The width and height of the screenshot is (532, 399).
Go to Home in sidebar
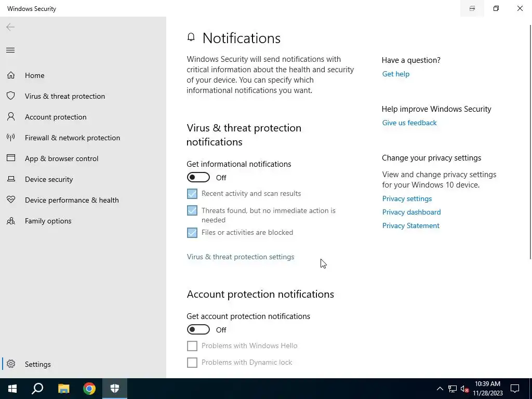point(83,75)
